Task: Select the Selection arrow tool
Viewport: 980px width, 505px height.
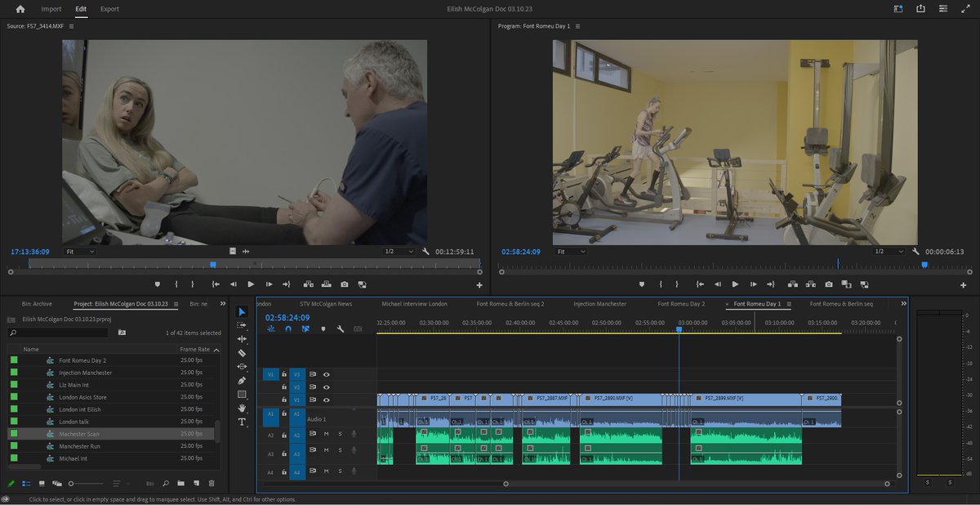Action: click(x=242, y=312)
